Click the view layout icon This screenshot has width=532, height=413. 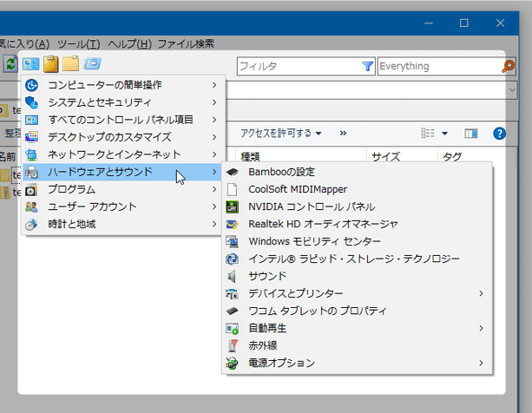click(428, 134)
